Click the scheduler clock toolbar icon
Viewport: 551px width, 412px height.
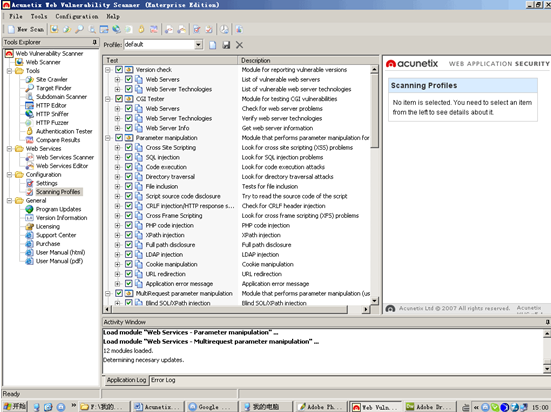[224, 30]
